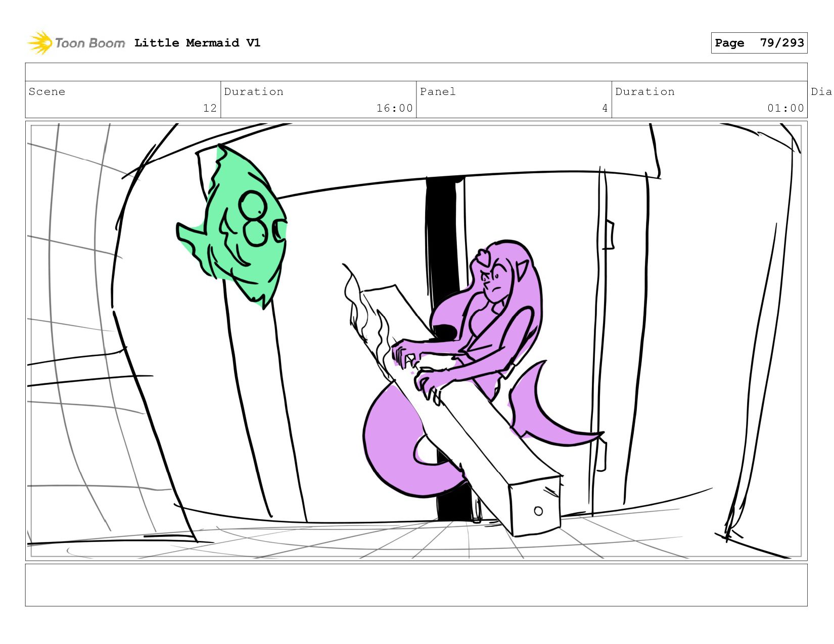Click the 'Duration' label beside the Scene cell
834x644 pixels.
click(x=254, y=91)
